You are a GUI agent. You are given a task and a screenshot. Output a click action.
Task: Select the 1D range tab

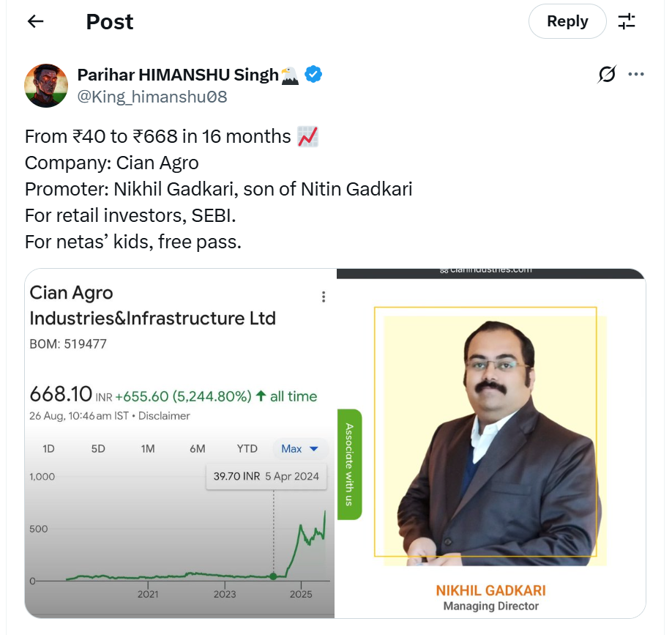tap(48, 448)
